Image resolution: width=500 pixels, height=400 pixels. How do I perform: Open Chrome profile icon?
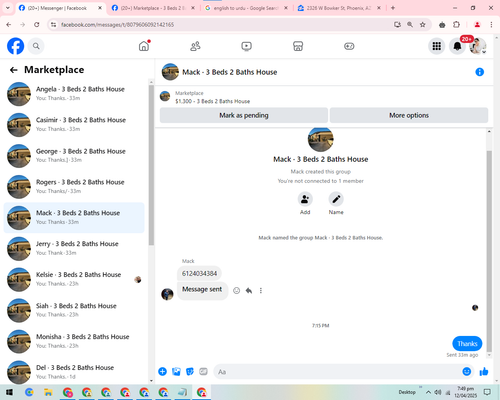477,25
